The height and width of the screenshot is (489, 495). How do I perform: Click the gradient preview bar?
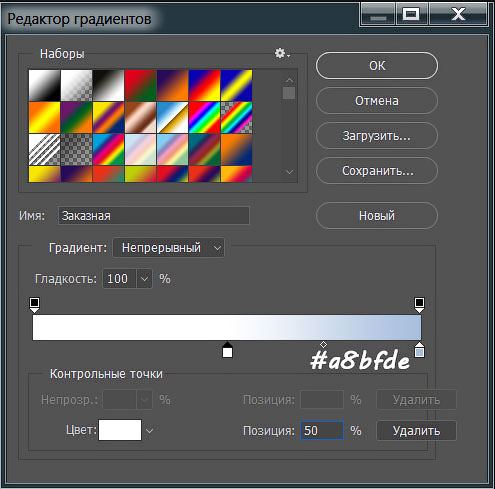click(x=227, y=328)
